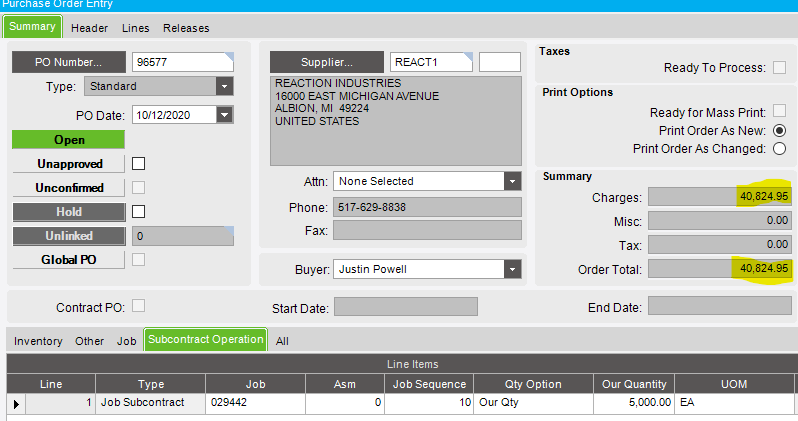
Task: Click the Unlinked button
Action: (69, 236)
